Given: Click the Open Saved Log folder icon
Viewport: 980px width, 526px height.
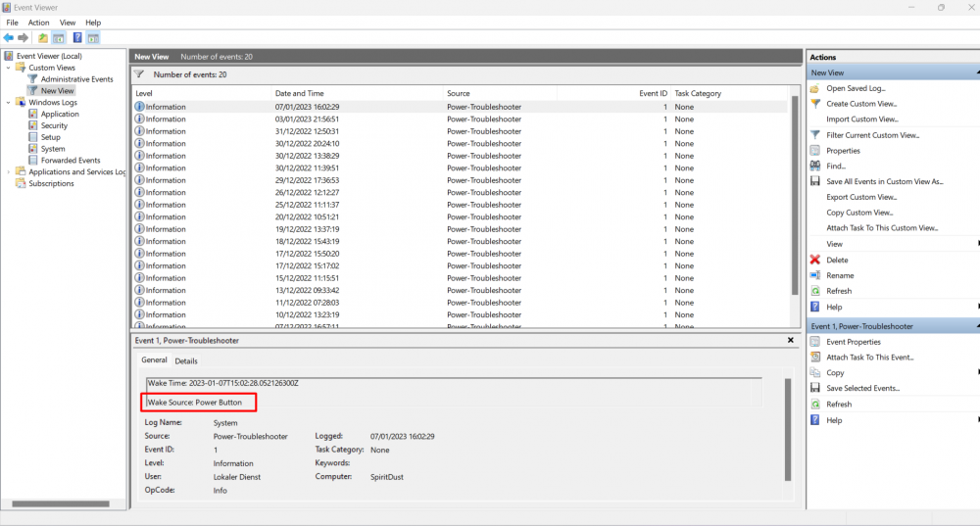Looking at the screenshot, I should pyautogui.click(x=815, y=88).
